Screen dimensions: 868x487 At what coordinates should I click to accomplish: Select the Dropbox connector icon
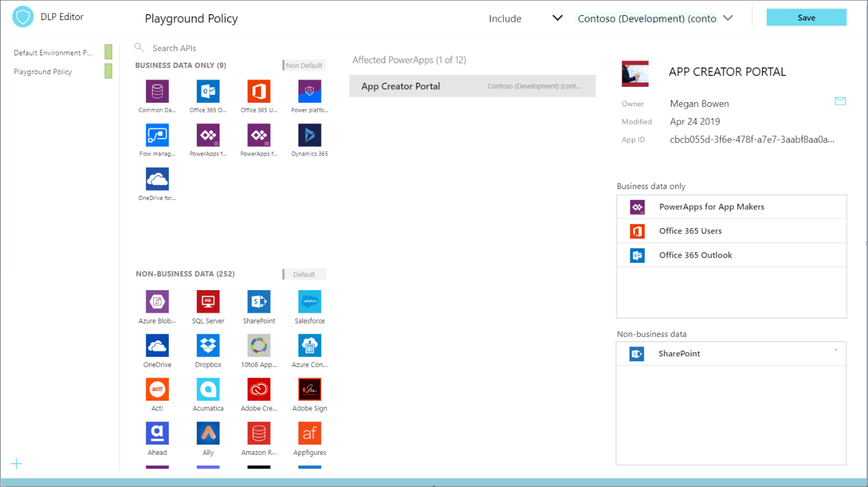[208, 345]
